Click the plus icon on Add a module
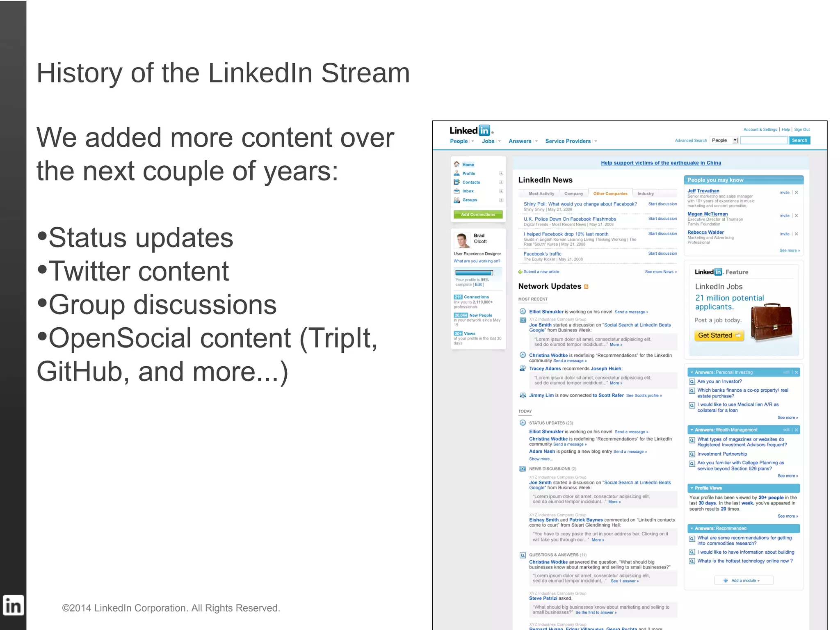This screenshot has height=630, width=840. 726,580
